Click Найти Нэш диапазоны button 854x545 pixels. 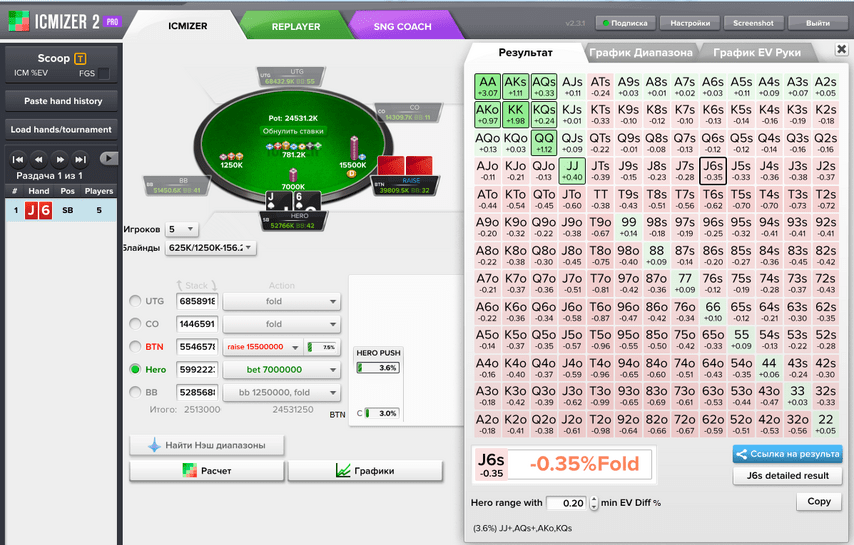pos(207,445)
